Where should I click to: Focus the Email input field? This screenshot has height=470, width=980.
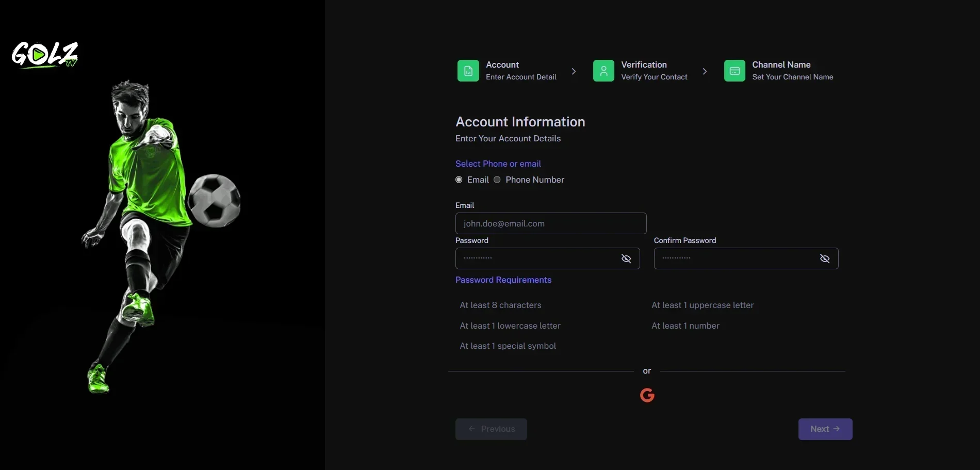550,223
